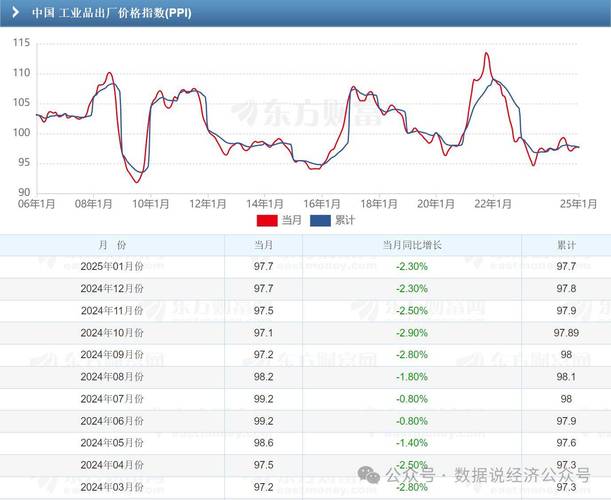Click the 97.6 cumulative value
611x500 pixels.
click(566, 443)
